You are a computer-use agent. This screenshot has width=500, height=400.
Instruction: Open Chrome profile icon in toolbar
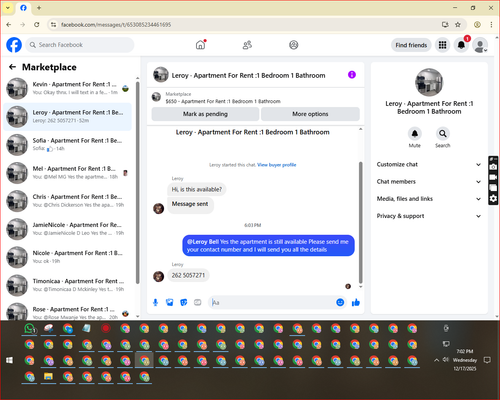coord(477,25)
